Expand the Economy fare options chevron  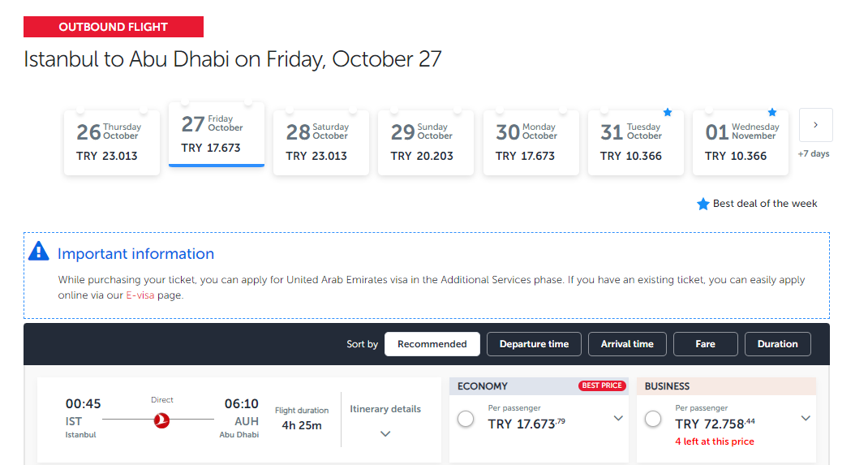point(618,419)
